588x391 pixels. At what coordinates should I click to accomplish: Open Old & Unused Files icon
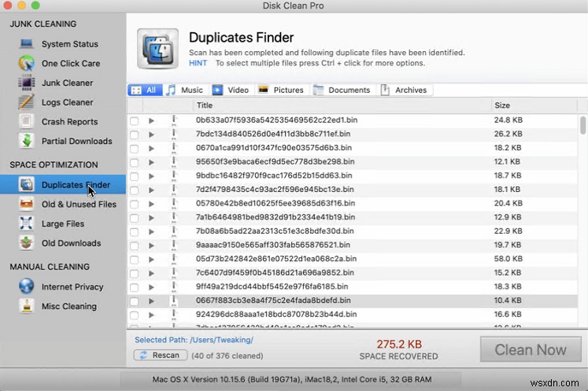point(26,204)
